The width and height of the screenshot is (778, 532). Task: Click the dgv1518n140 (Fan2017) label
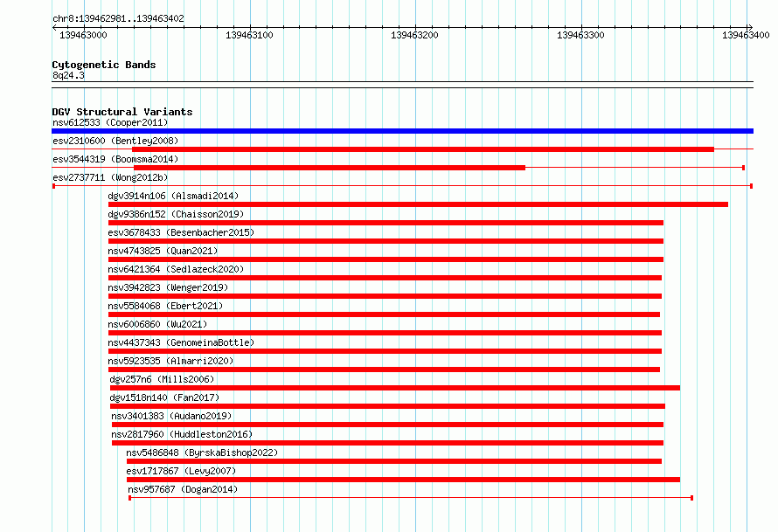(164, 397)
